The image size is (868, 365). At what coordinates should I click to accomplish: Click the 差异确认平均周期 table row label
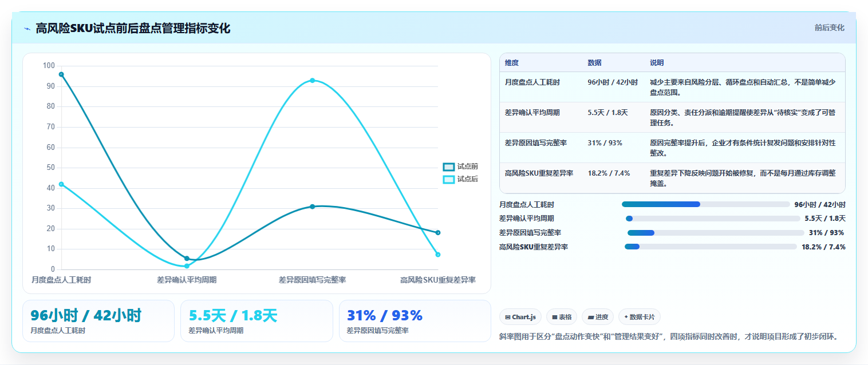coord(532,113)
